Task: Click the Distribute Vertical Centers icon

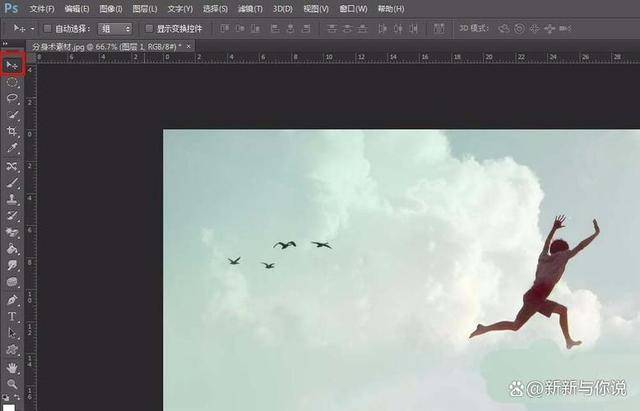Action: point(347,29)
